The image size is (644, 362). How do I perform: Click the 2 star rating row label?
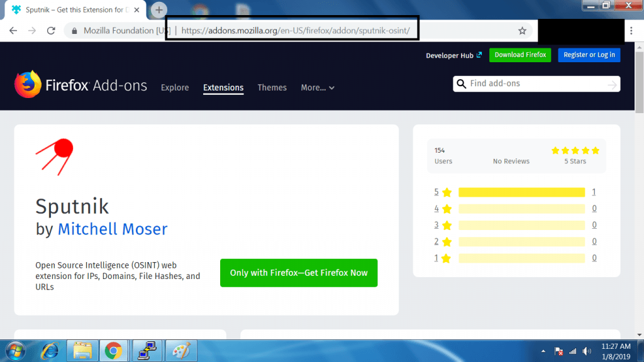pyautogui.click(x=443, y=241)
